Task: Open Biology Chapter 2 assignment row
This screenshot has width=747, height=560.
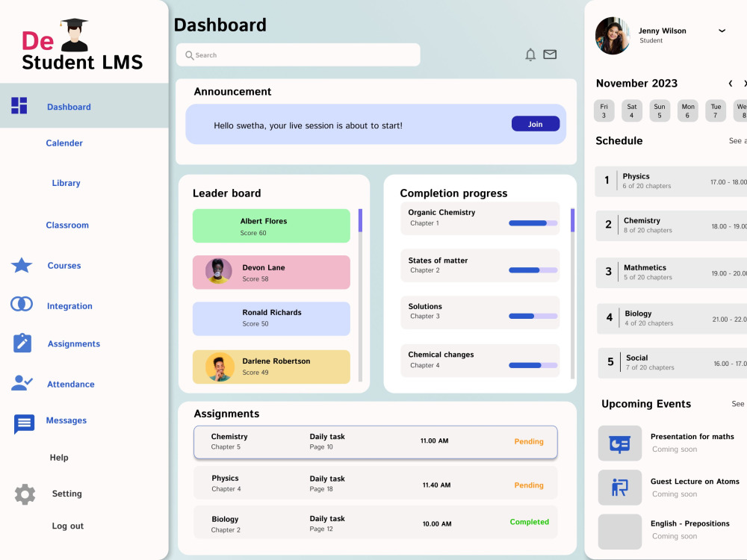Action: [376, 523]
